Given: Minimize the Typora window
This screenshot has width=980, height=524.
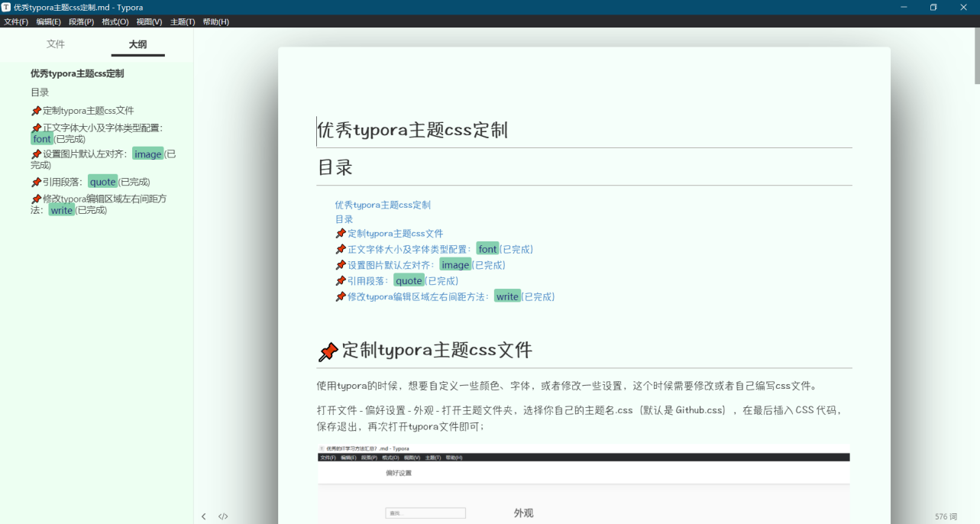Looking at the screenshot, I should tap(904, 7).
